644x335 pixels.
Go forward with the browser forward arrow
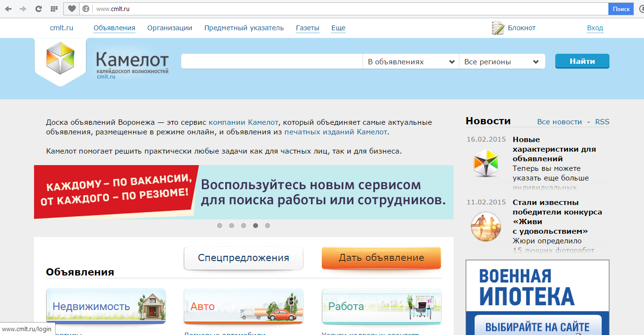(x=23, y=9)
